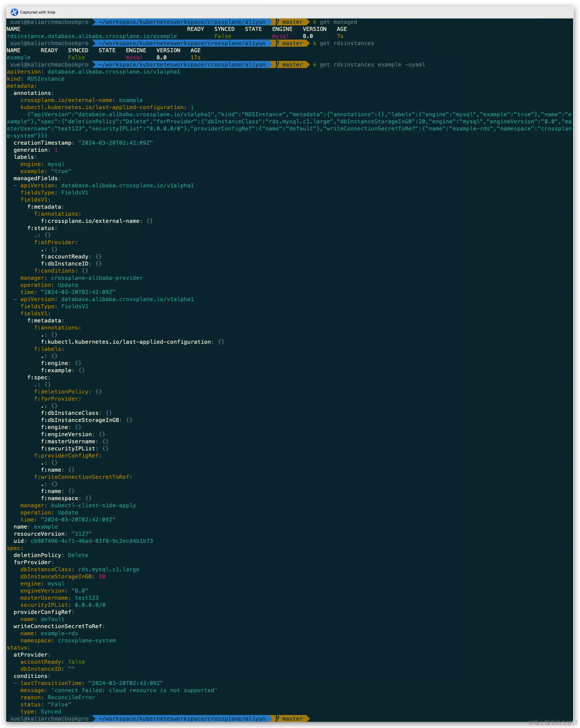Click 'status: "False"' condition line

[x=45, y=704]
